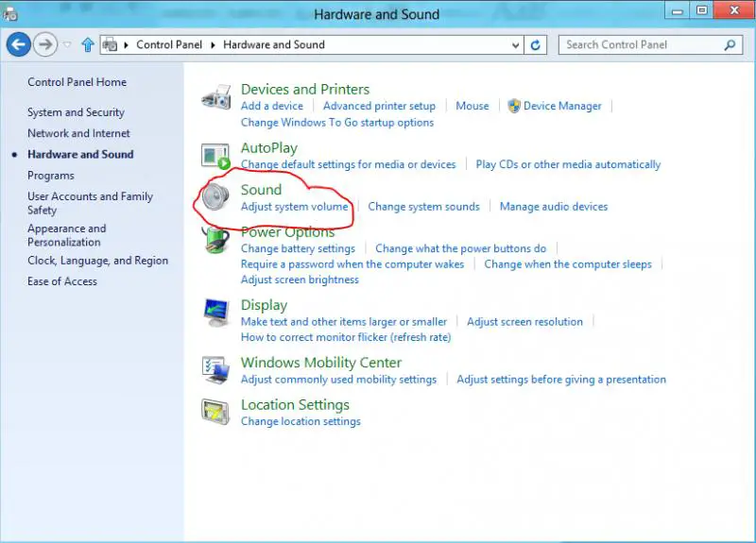The height and width of the screenshot is (543, 756).
Task: Go to System and Security
Action: coord(77,112)
